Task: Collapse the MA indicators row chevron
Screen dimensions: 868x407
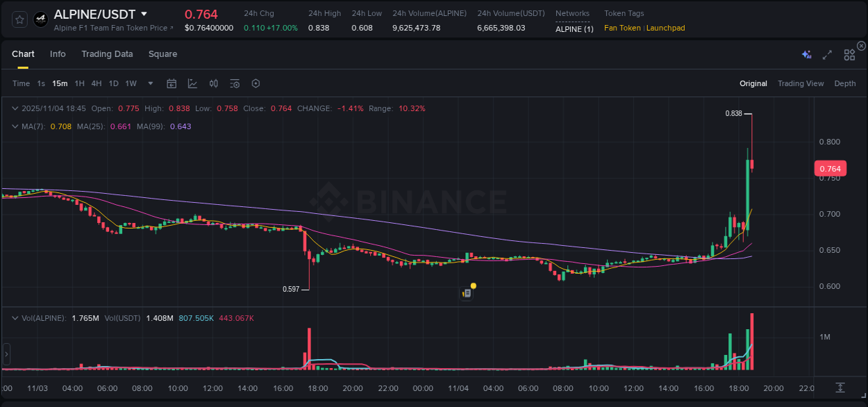Action: click(x=15, y=126)
